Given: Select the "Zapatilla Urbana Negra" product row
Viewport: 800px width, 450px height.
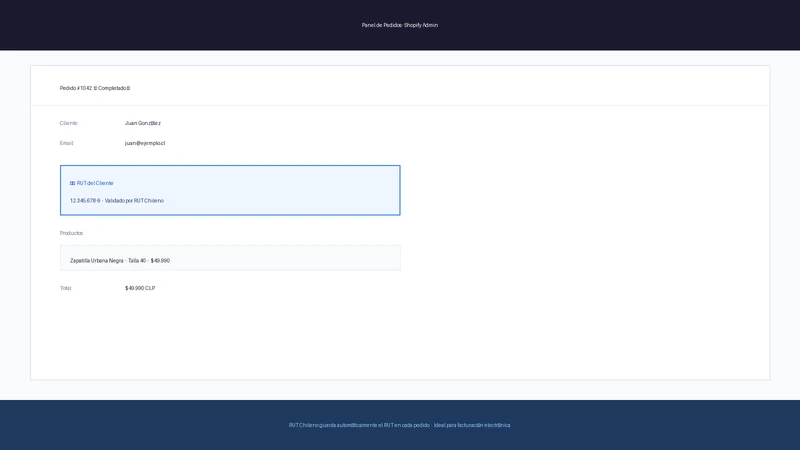Looking at the screenshot, I should coord(230,258).
